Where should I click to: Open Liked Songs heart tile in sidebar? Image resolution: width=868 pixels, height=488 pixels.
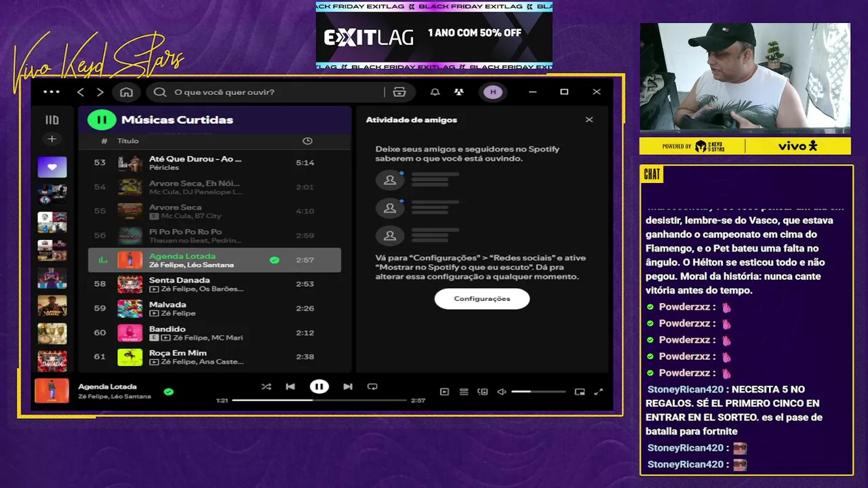(52, 167)
